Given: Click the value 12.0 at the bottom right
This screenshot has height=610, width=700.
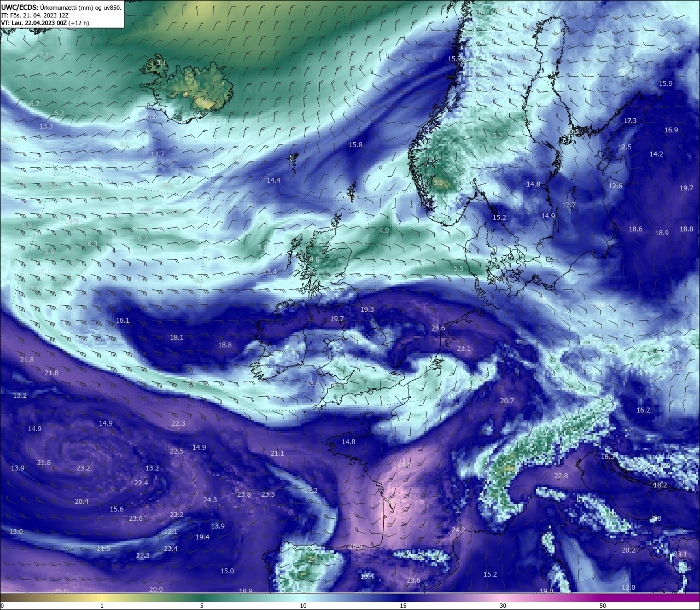Looking at the screenshot, I should point(628,588).
